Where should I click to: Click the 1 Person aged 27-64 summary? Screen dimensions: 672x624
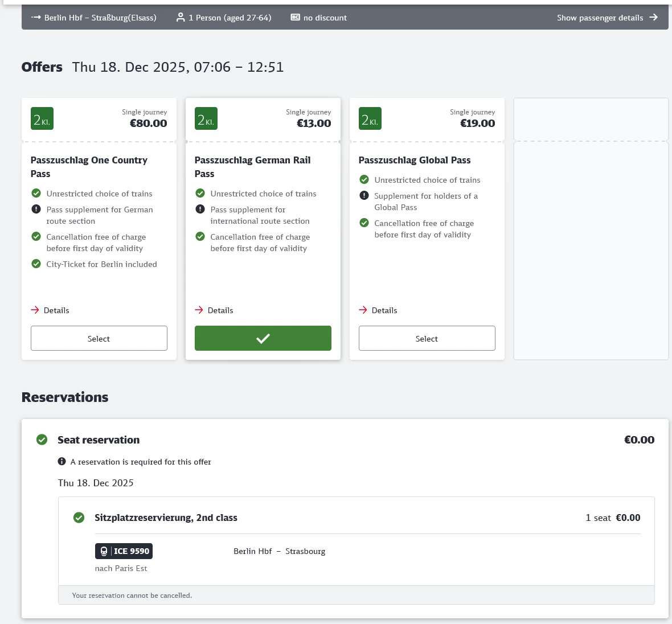(x=224, y=18)
